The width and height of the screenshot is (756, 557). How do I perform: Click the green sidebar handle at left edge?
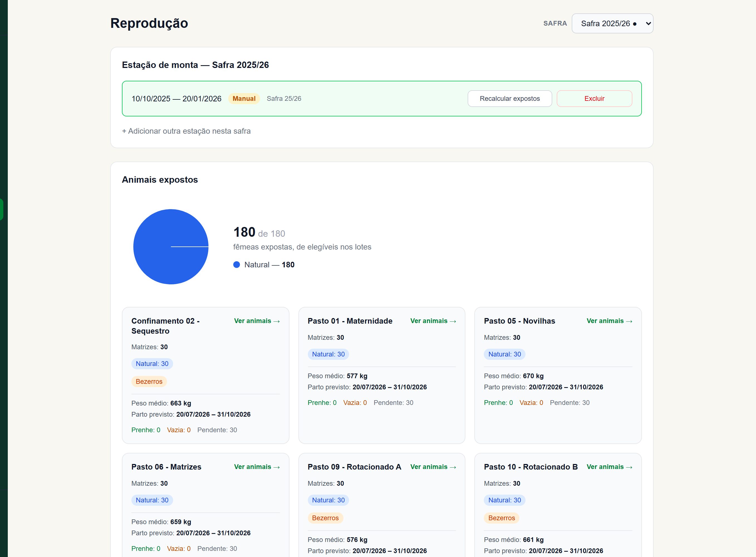point(2,209)
